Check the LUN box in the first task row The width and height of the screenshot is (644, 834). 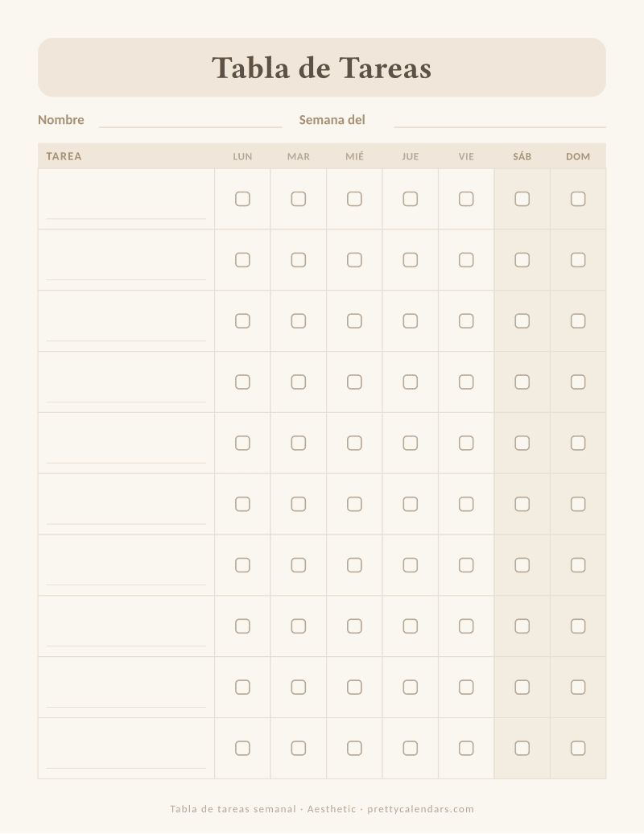242,199
